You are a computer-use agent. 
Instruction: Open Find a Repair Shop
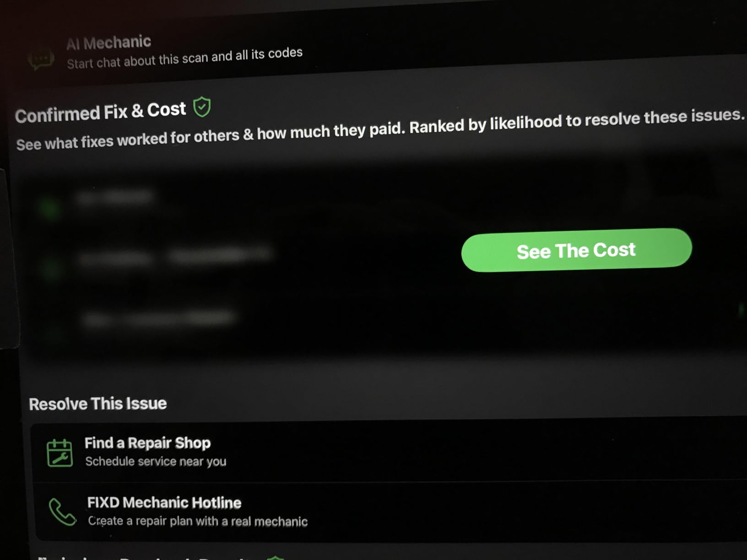(x=147, y=442)
